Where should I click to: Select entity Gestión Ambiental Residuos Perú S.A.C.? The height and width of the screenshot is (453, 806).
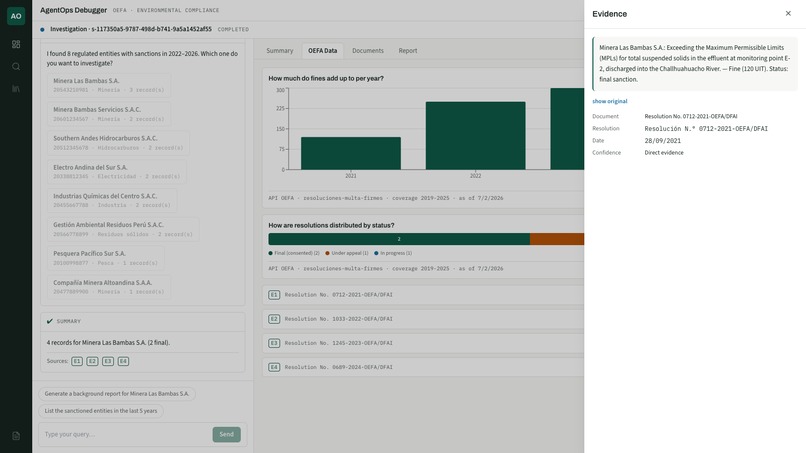[x=123, y=229]
